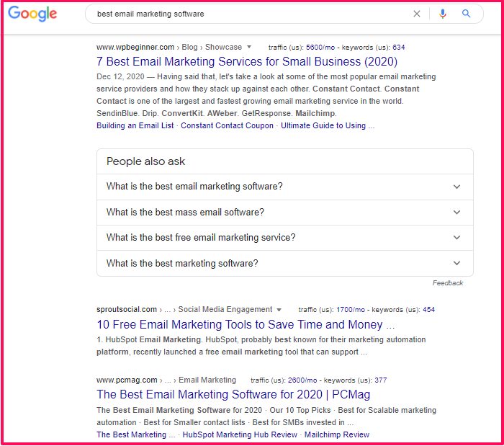The height and width of the screenshot is (446, 504).
Task: Start voice search with microphone icon
Action: click(443, 14)
